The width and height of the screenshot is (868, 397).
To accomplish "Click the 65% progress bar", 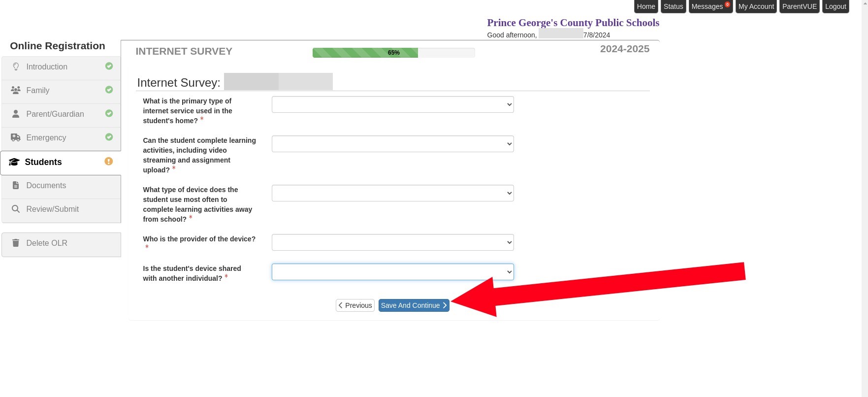I will pyautogui.click(x=393, y=53).
